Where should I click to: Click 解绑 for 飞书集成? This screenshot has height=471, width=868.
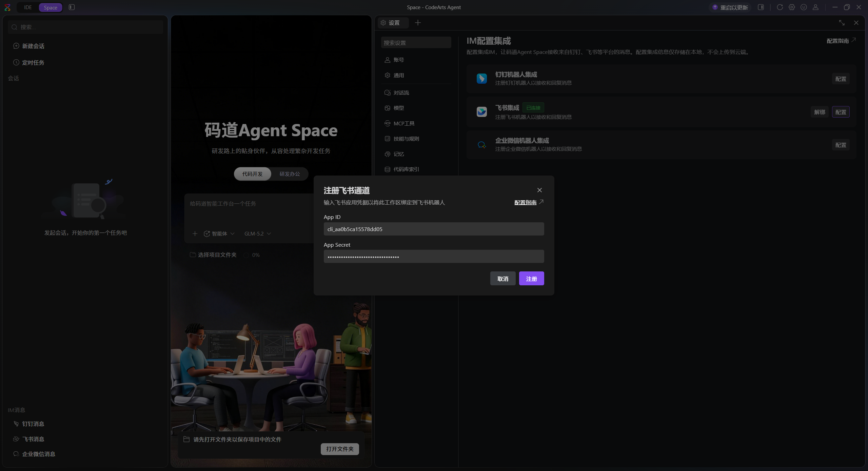pos(820,112)
